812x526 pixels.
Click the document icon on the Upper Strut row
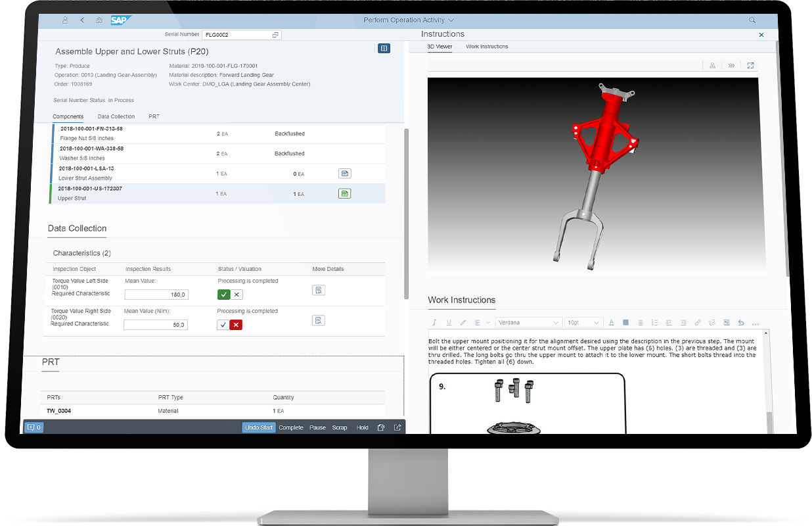344,193
